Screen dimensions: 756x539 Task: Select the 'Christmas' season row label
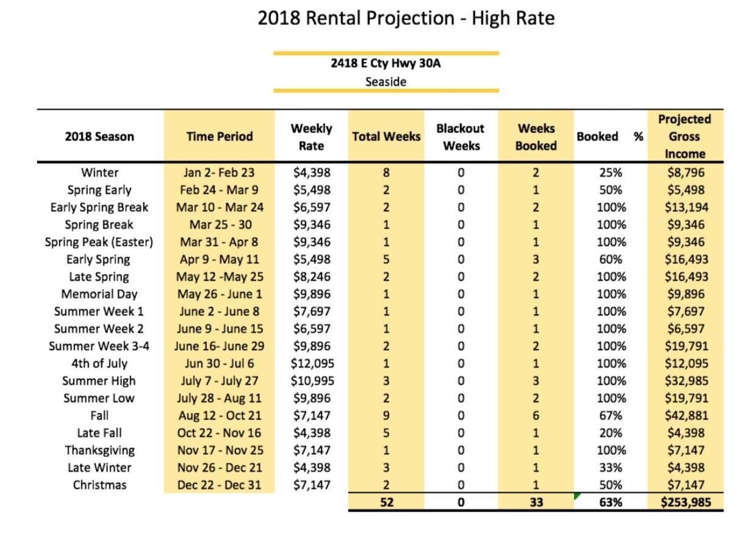(99, 485)
